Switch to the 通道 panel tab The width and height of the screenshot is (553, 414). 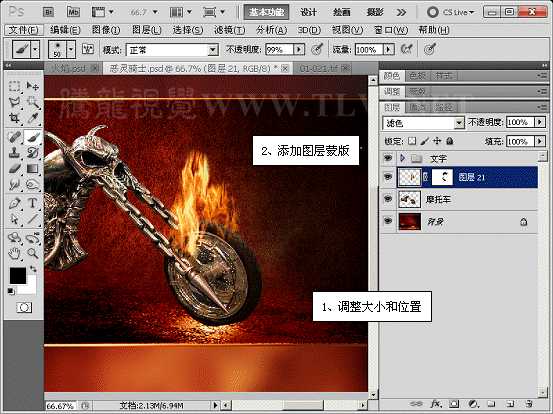418,107
